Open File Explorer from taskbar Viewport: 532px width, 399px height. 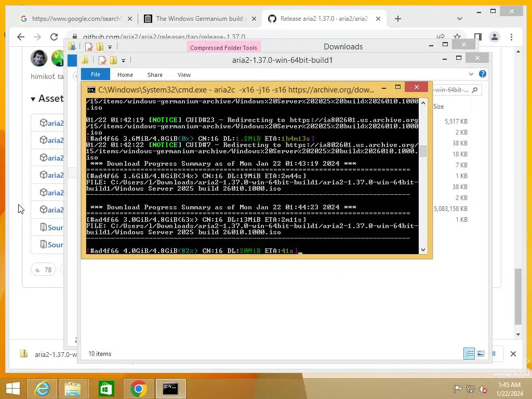click(73, 388)
